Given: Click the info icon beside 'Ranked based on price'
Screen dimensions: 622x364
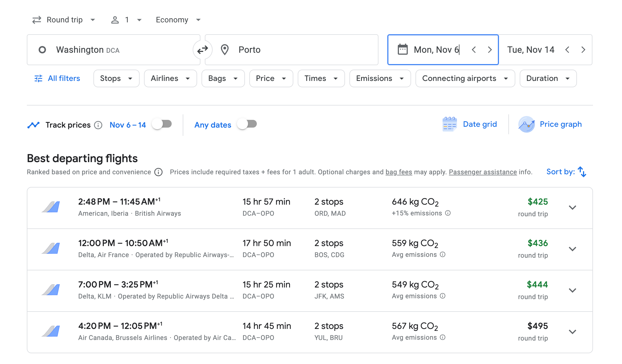Looking at the screenshot, I should click(x=158, y=172).
